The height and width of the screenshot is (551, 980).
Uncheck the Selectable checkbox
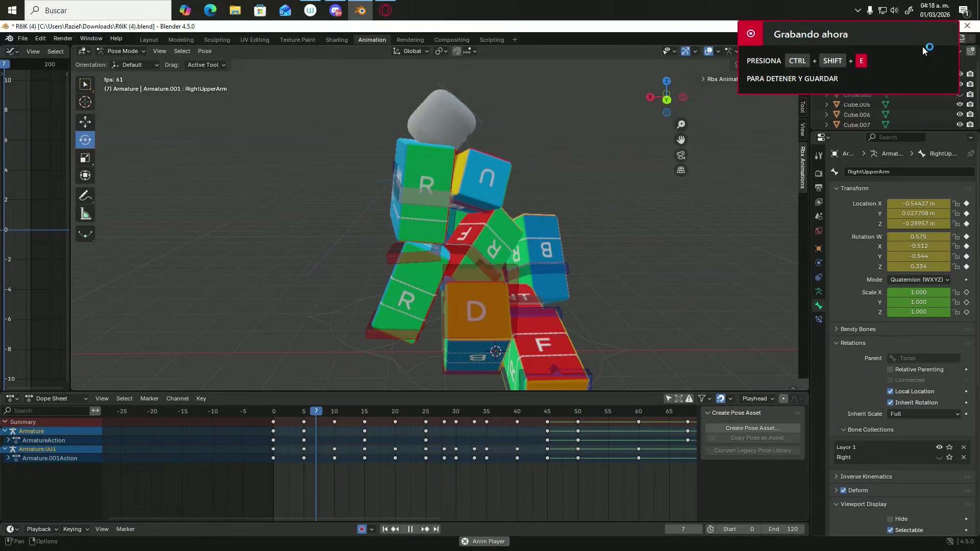(x=891, y=530)
